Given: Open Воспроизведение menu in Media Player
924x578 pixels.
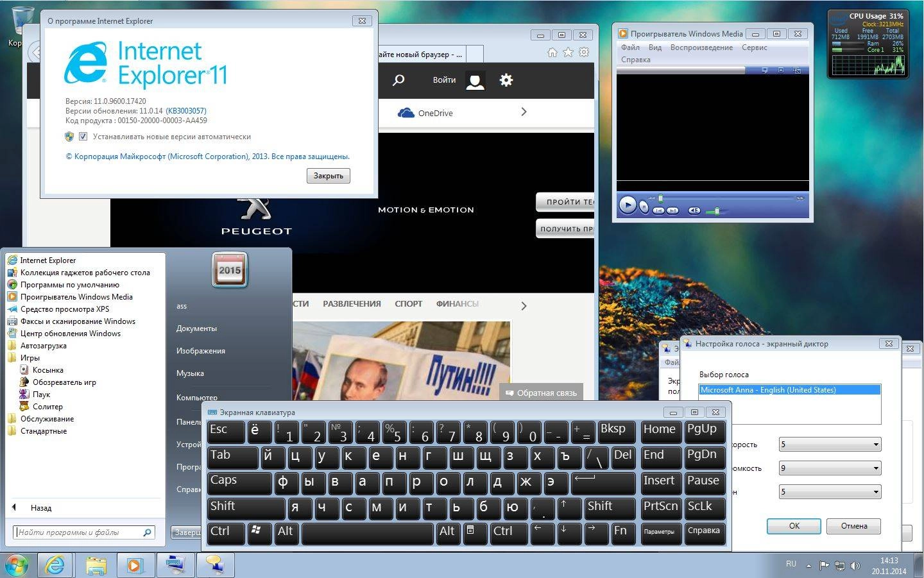Looking at the screenshot, I should (701, 47).
